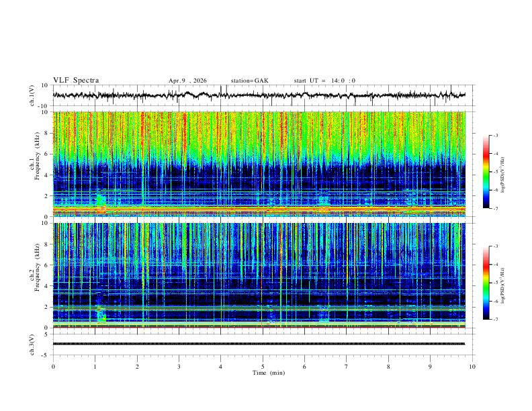Click the ch.1 color bar 'log(PSD)' label
This screenshot has height=411, width=532.
[x=502, y=175]
